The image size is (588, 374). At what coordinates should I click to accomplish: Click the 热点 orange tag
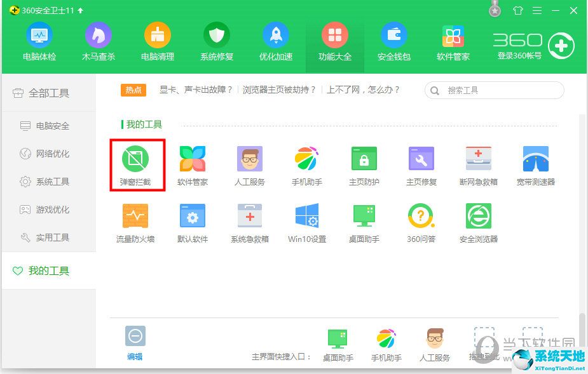point(133,90)
